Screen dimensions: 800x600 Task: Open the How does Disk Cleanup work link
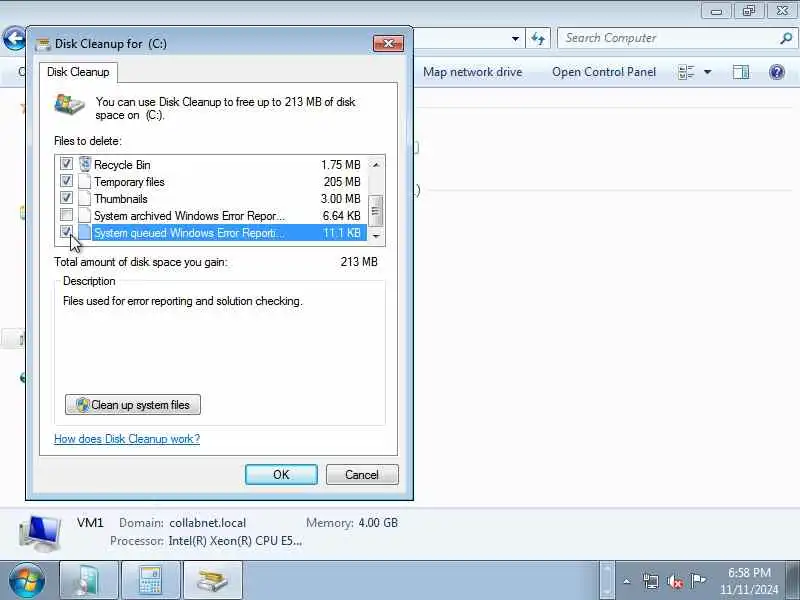[x=127, y=439]
